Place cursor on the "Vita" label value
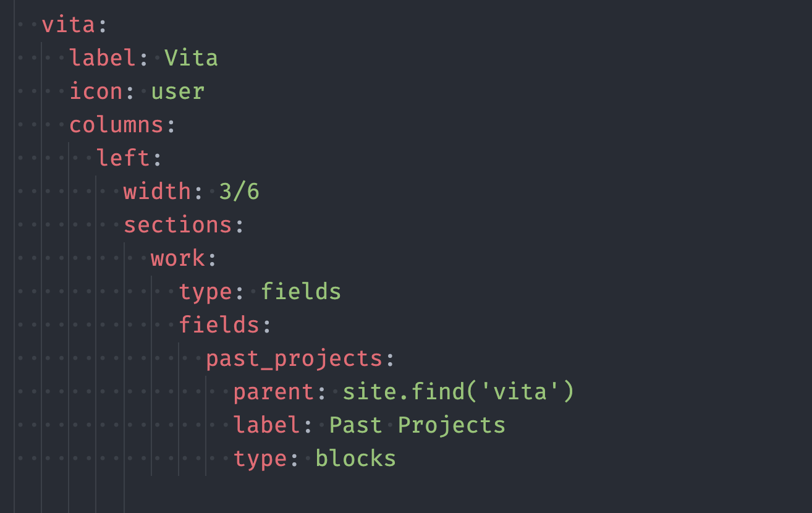The height and width of the screenshot is (513, 812). click(191, 59)
